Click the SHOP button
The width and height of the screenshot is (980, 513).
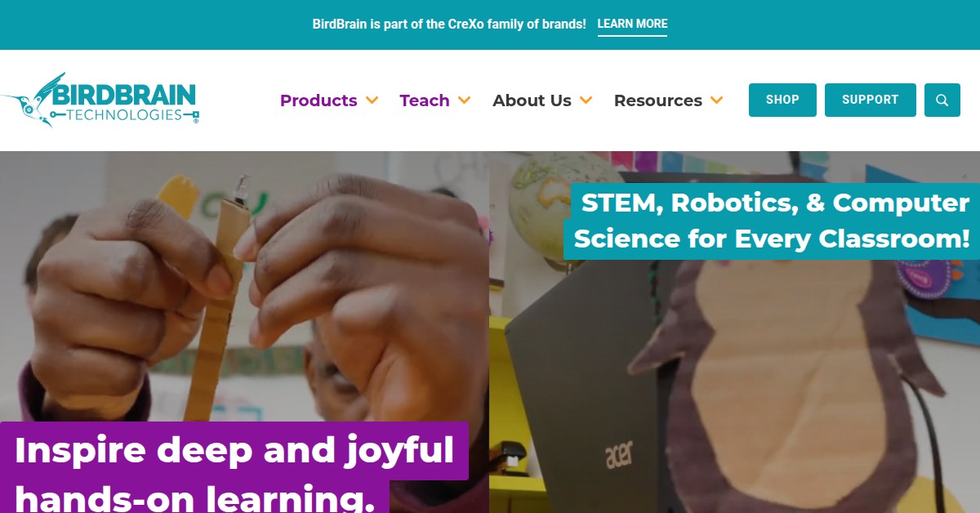click(782, 100)
